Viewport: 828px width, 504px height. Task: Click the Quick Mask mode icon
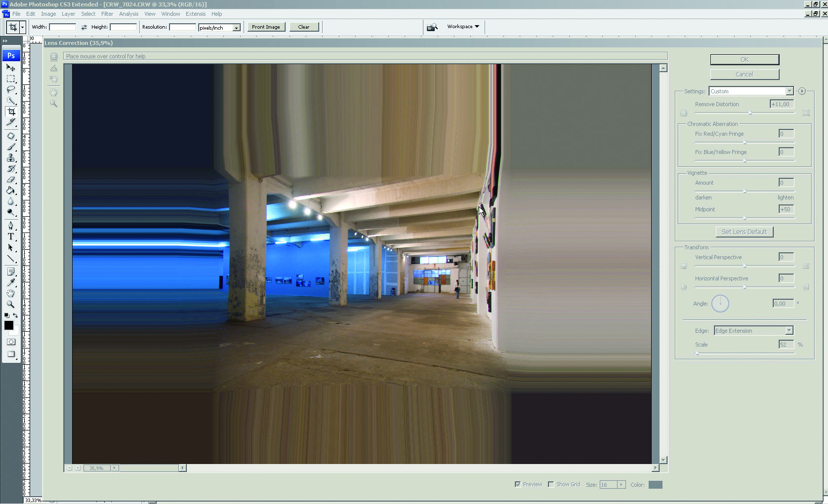tap(11, 342)
